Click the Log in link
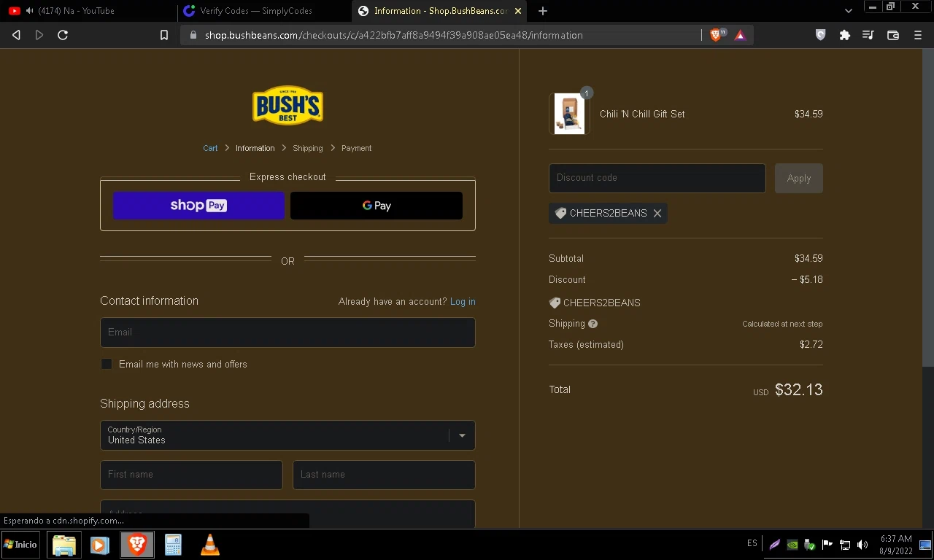The height and width of the screenshot is (560, 934). coord(463,301)
